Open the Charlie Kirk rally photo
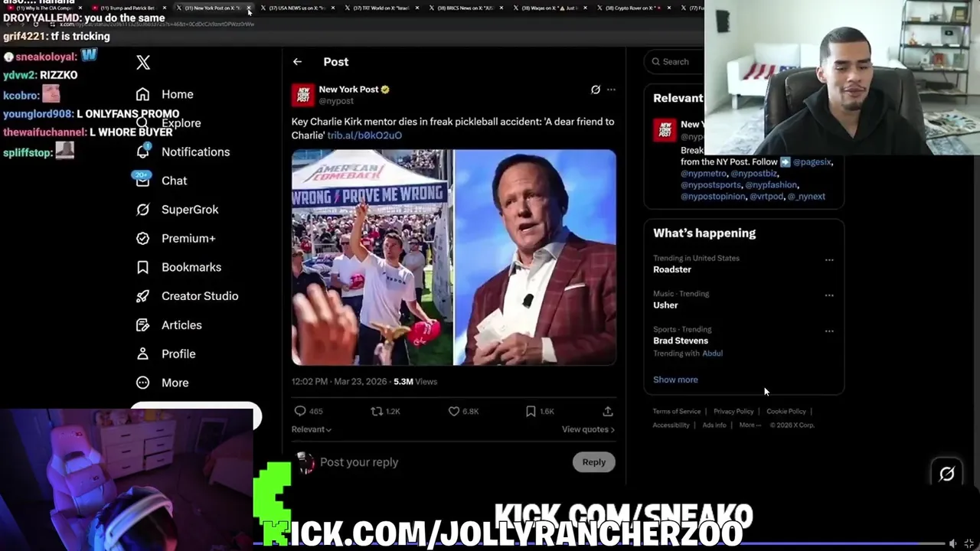 point(371,257)
